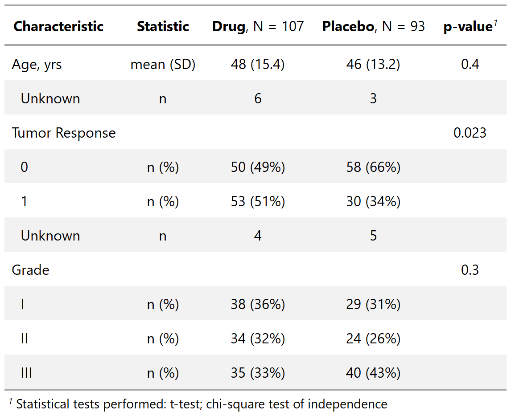Select the 53 (51%) Drug response cell
Viewport: 511px width, 420px height.
(x=258, y=202)
